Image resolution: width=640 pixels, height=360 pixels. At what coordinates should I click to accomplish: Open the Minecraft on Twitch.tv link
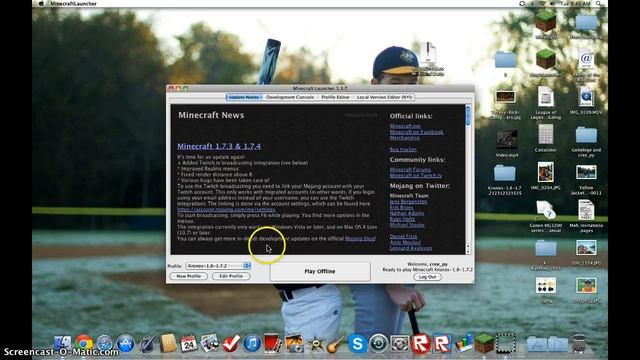click(x=416, y=176)
